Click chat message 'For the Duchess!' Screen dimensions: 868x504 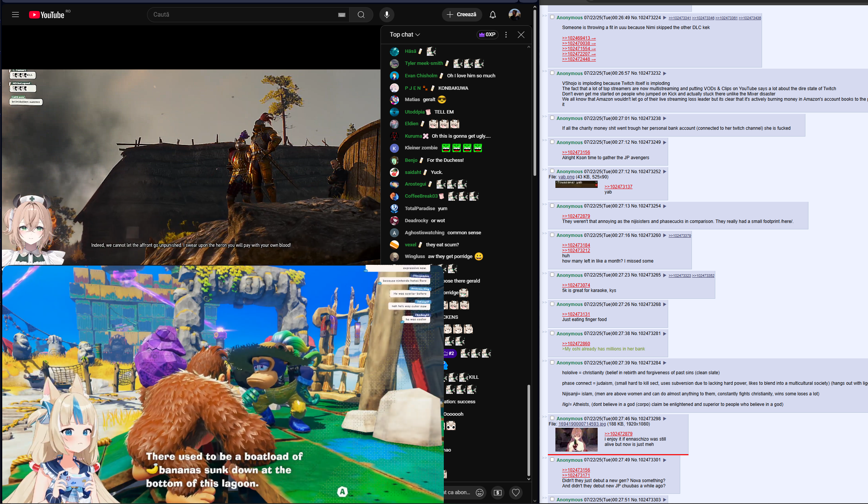coord(445,160)
